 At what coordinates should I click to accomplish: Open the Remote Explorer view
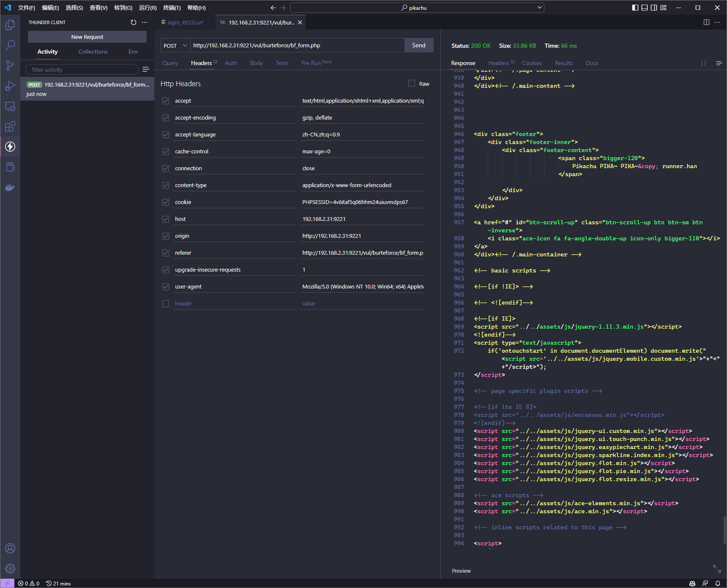tap(10, 106)
